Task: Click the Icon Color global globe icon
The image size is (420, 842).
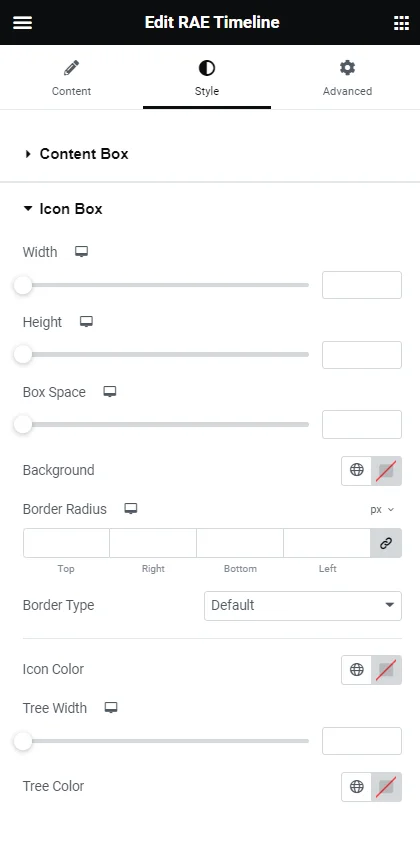Action: (x=357, y=670)
